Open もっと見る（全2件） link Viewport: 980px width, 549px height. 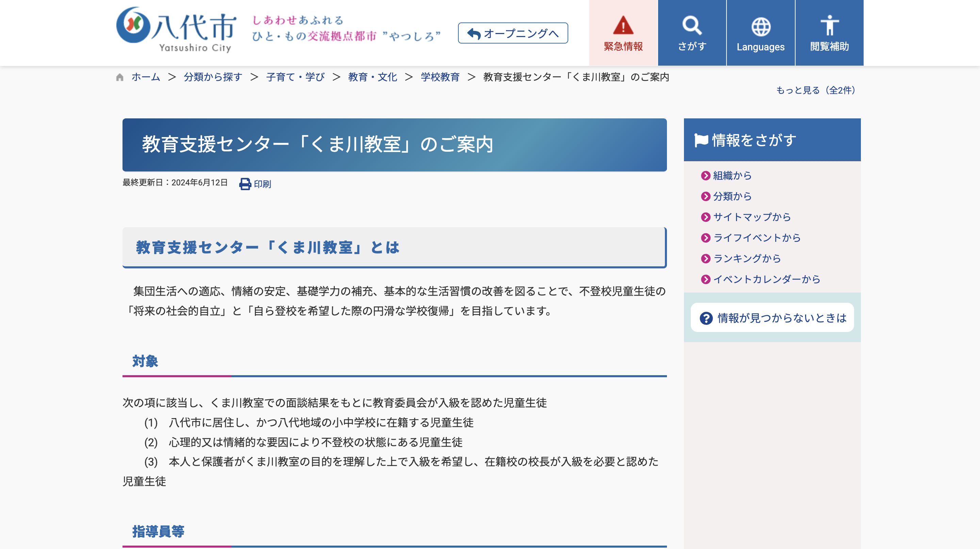(815, 90)
